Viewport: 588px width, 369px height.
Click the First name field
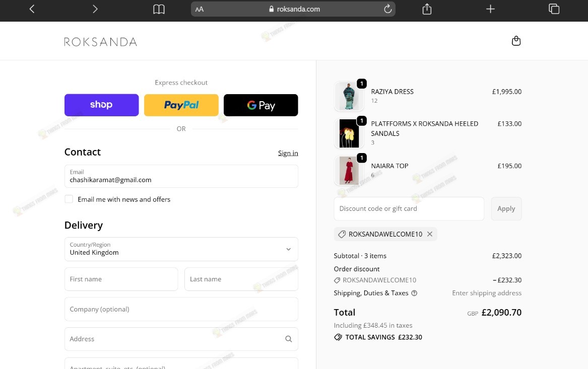coord(121,279)
